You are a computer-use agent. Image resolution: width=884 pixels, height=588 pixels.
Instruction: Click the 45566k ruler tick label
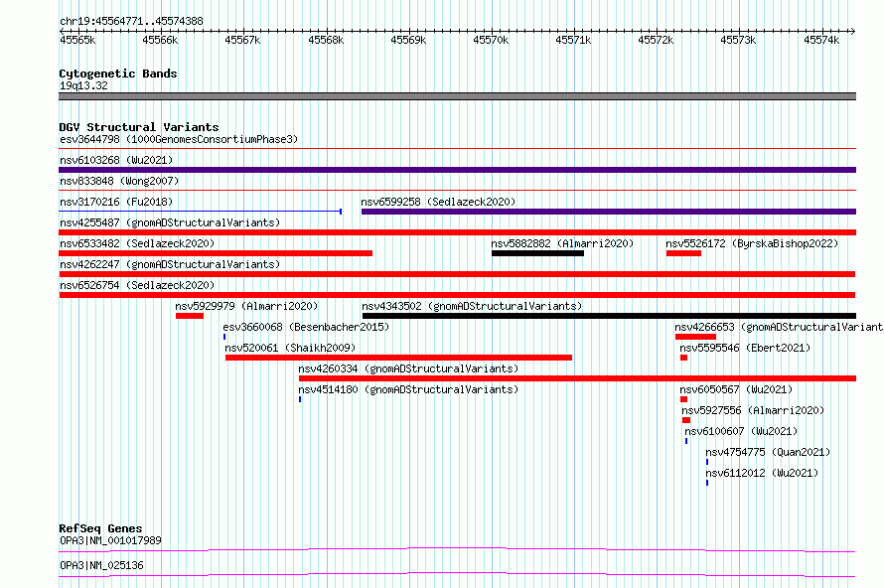160,40
